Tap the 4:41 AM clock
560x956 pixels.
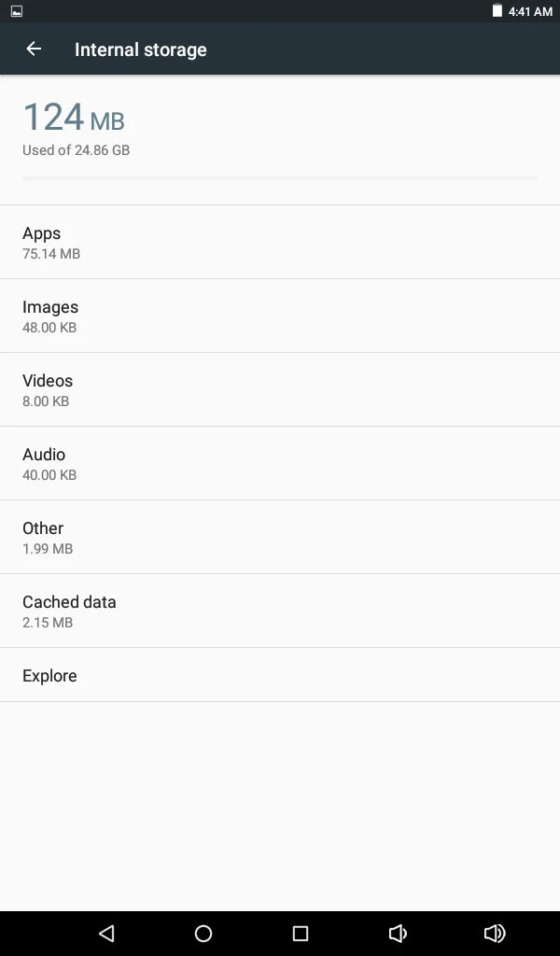530,11
